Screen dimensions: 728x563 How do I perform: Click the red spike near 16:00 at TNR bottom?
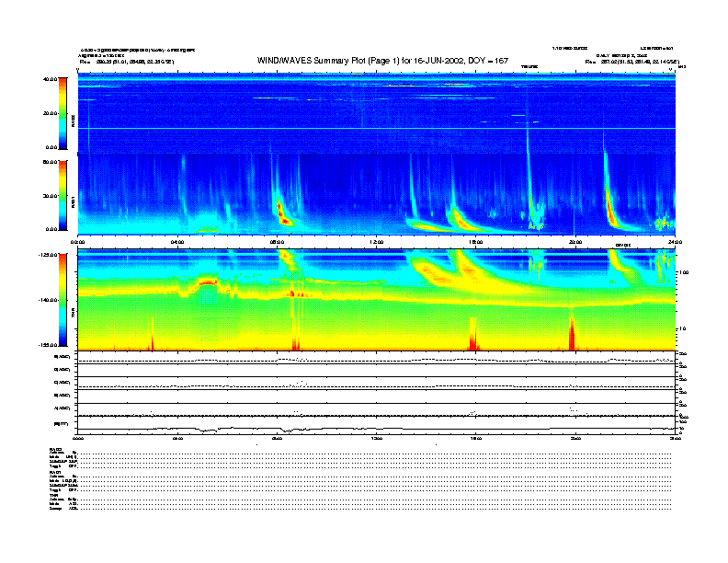[473, 335]
